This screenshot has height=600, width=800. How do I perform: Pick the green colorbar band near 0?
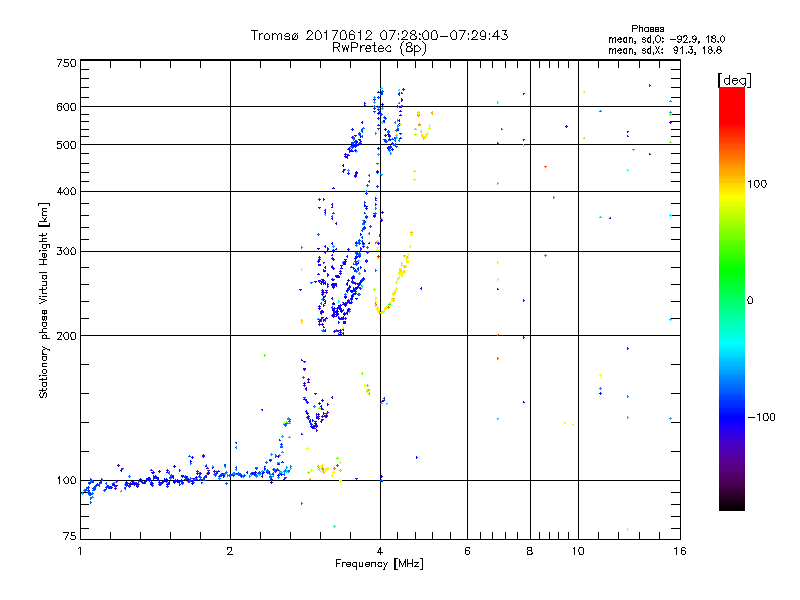732,299
